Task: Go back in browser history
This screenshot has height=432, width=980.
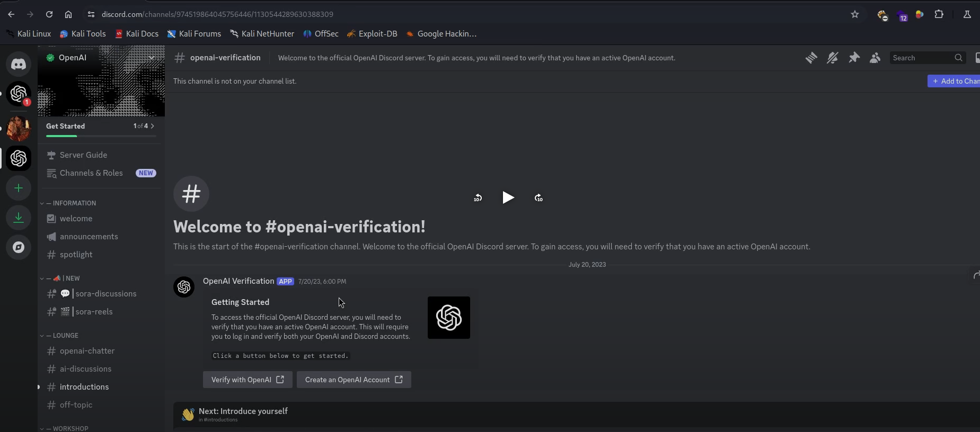Action: click(11, 14)
